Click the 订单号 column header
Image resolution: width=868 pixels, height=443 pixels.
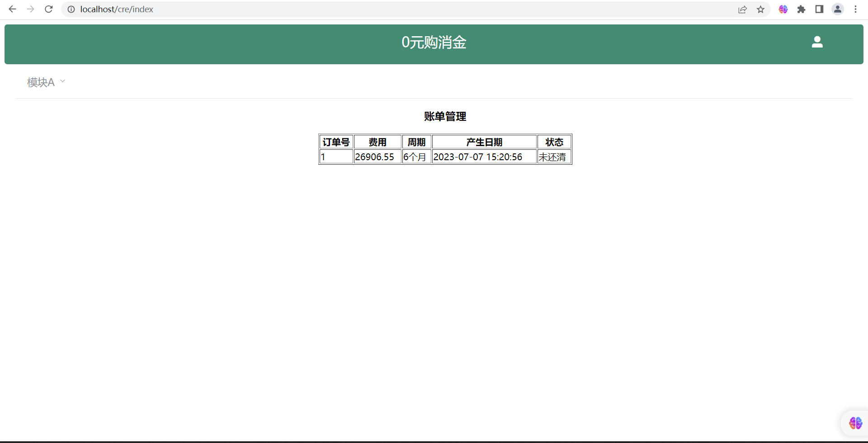point(336,142)
